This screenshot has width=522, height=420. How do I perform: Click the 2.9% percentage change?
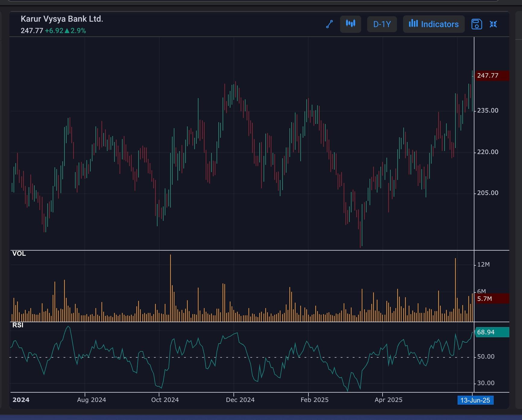click(78, 31)
